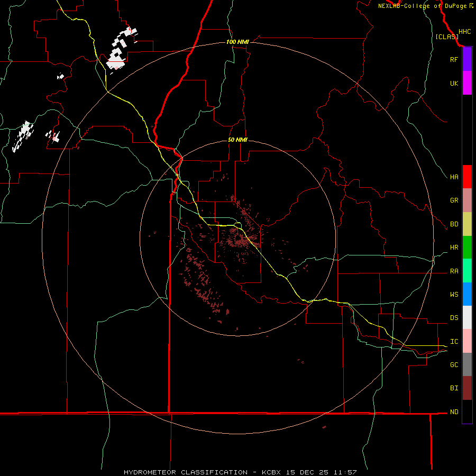Click the IC legend label
Screen dimensions: 476x476
[x=454, y=341]
